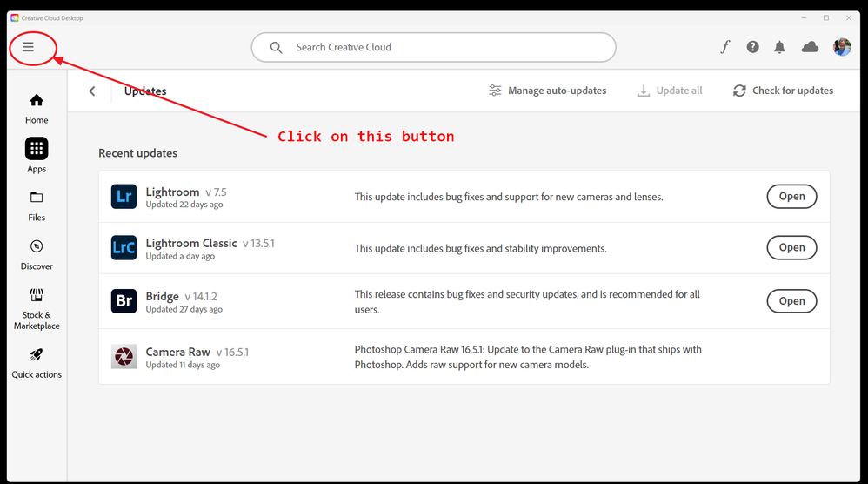Click the Recent updates heading
868x484 pixels.
pyautogui.click(x=137, y=153)
